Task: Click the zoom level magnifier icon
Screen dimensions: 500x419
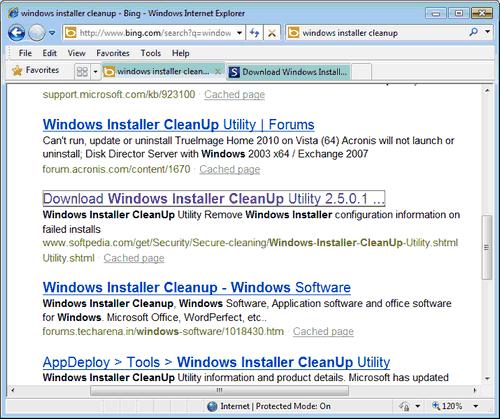Action: pyautogui.click(x=436, y=406)
